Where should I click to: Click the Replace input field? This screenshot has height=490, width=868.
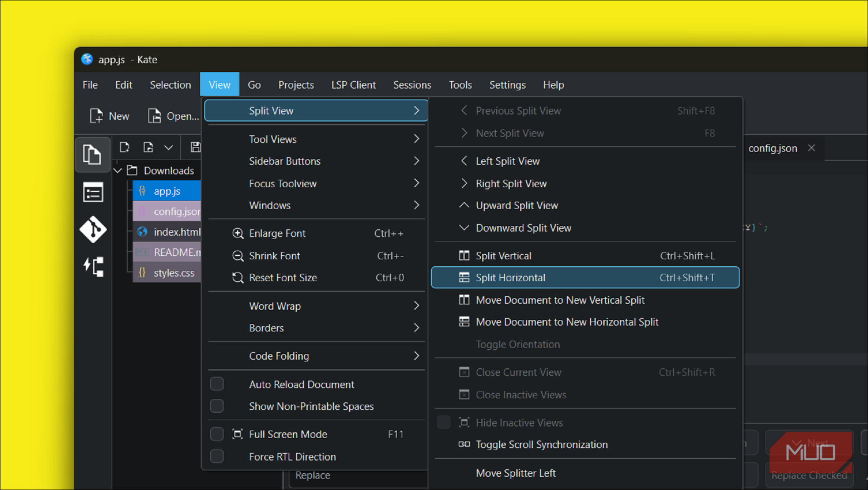click(x=358, y=475)
